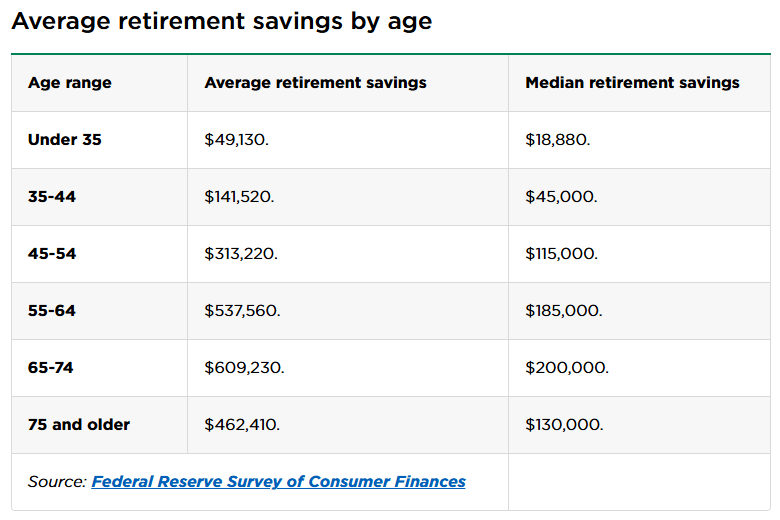Click the '55-64' age range cell
Image resolution: width=780 pixels, height=520 pixels.
[52, 311]
